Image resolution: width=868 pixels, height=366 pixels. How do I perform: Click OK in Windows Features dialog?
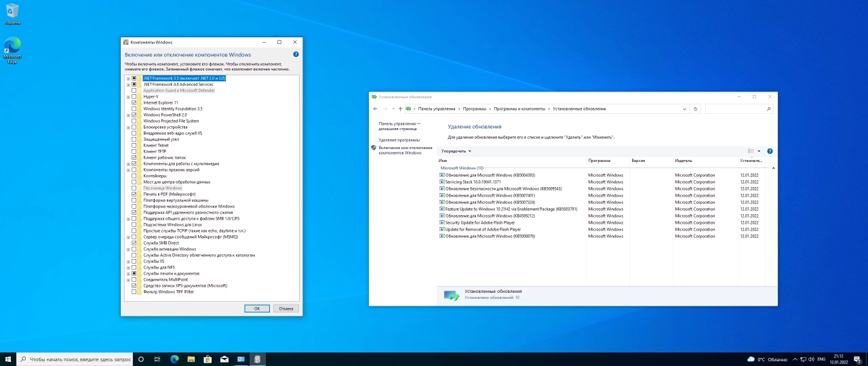coord(257,308)
